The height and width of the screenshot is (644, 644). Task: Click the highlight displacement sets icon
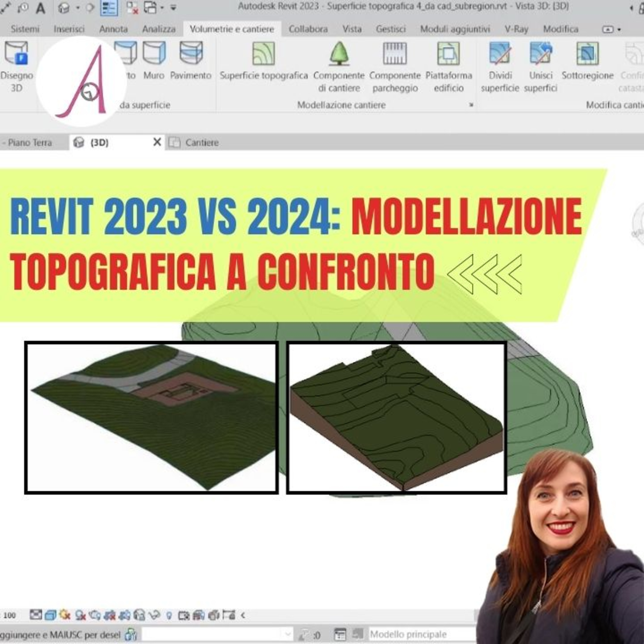point(213,615)
